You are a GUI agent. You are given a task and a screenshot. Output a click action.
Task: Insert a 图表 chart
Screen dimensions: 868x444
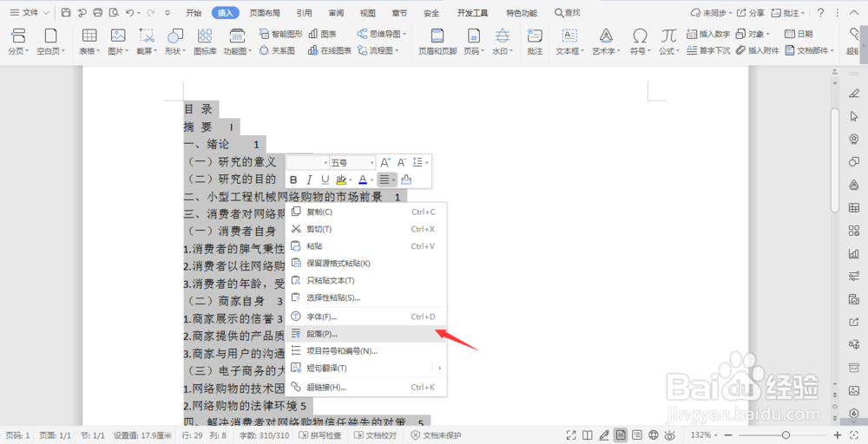(323, 34)
